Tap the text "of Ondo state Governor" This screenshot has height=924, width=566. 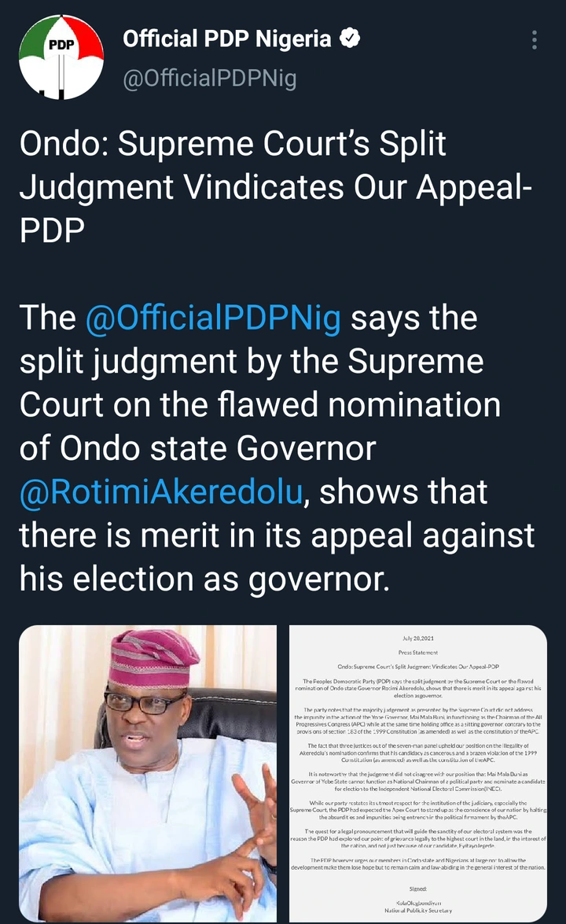tap(208, 448)
